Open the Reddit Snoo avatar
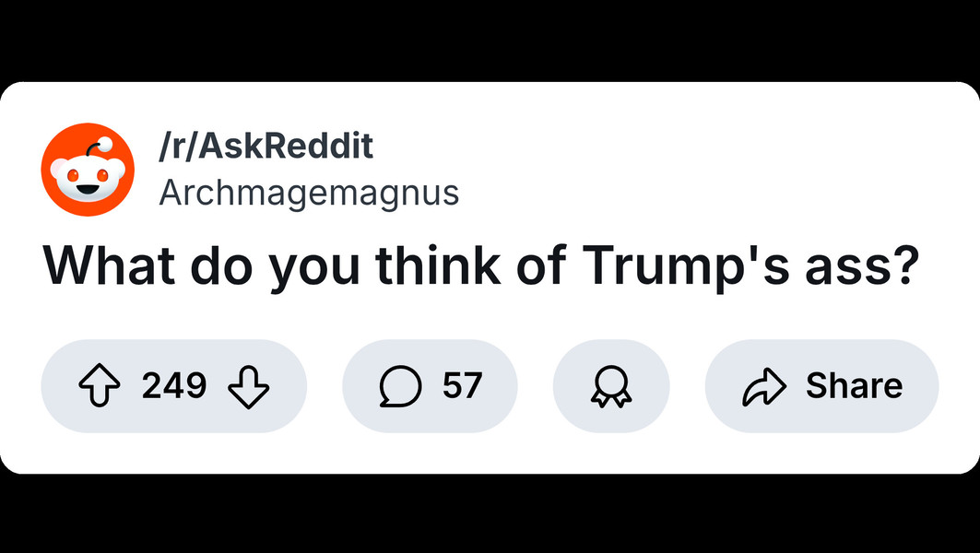This screenshot has height=553, width=980. (88, 170)
